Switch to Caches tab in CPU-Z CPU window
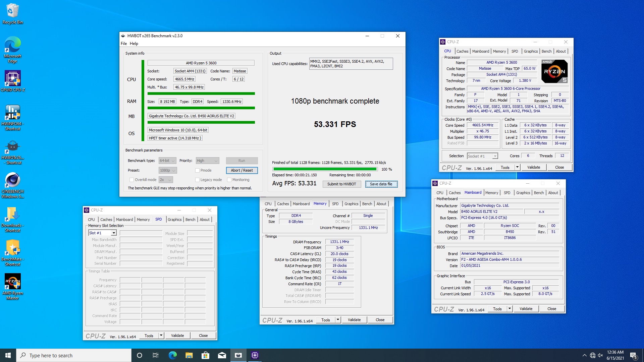 point(462,51)
